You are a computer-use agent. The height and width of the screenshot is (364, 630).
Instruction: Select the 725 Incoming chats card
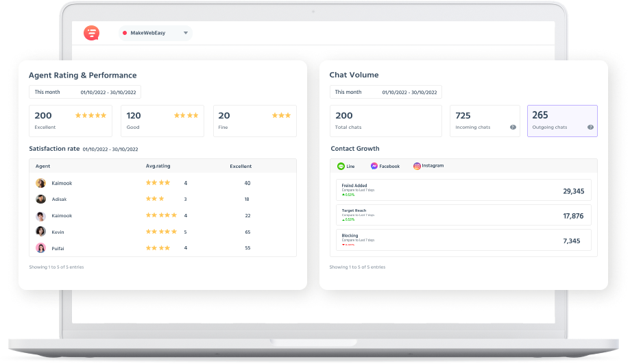point(485,121)
